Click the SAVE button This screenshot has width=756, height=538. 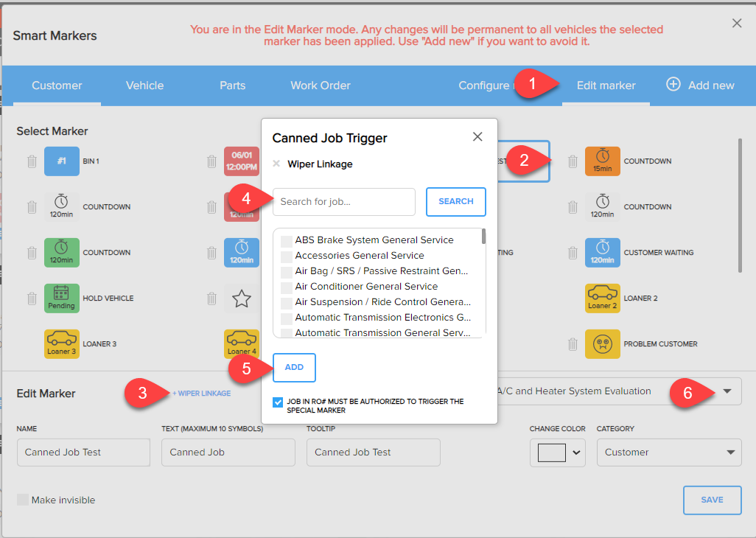712,500
